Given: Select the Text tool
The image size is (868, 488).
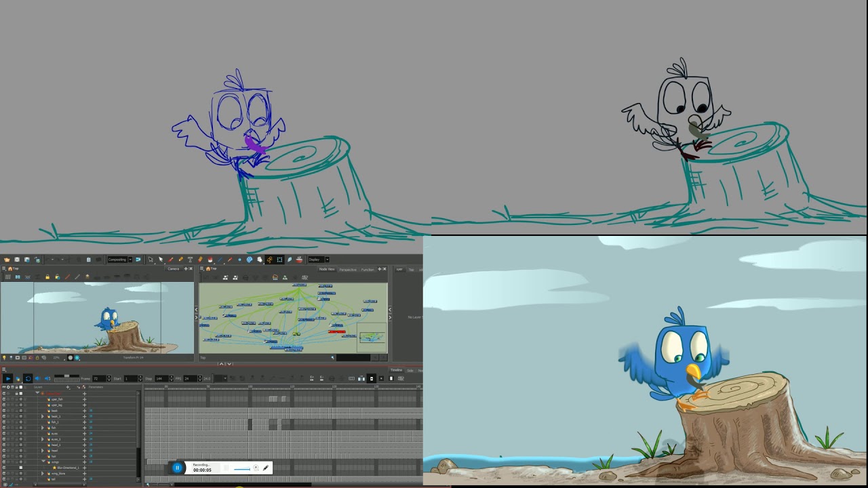Looking at the screenshot, I should pyautogui.click(x=190, y=260).
